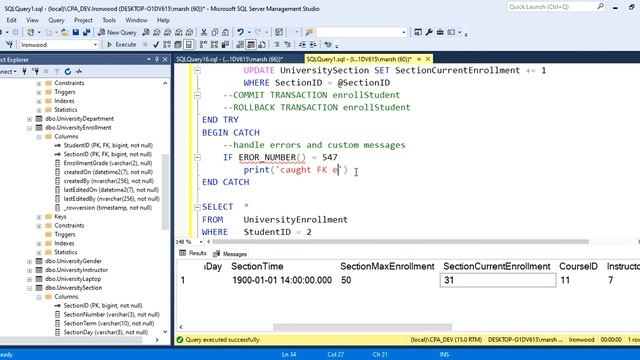Click the Display Estimated Execution Plan icon

click(167, 44)
